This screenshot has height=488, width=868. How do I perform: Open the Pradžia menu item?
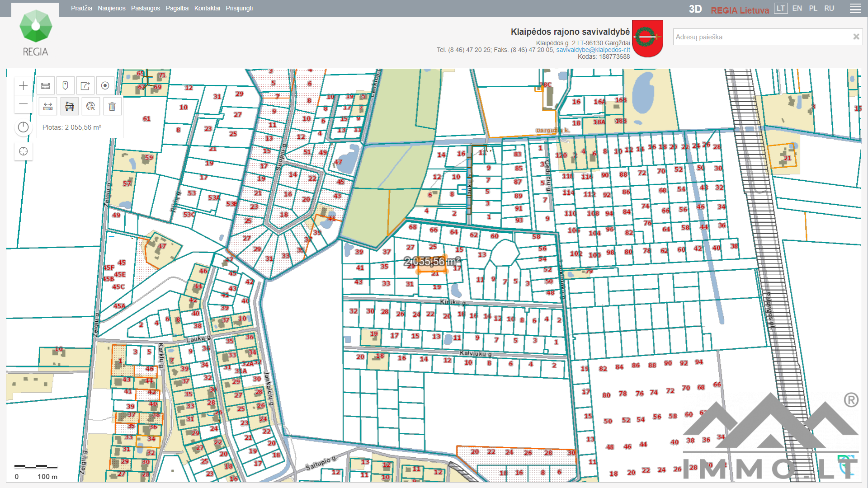(x=81, y=8)
